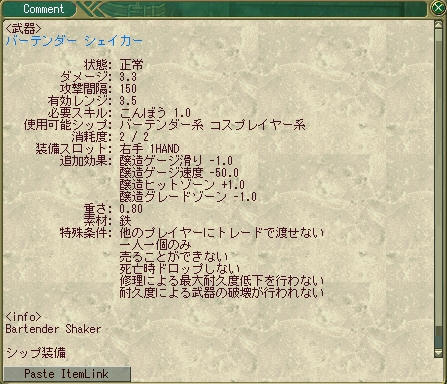Click 耐久度による武器の破壊が行われない line
This screenshot has height=384, width=447.
tap(222, 293)
